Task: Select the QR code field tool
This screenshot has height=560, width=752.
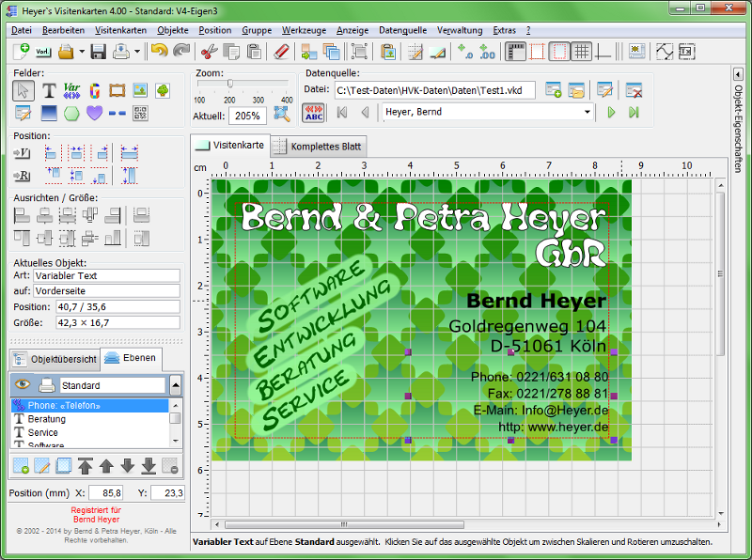Action: pos(140,114)
